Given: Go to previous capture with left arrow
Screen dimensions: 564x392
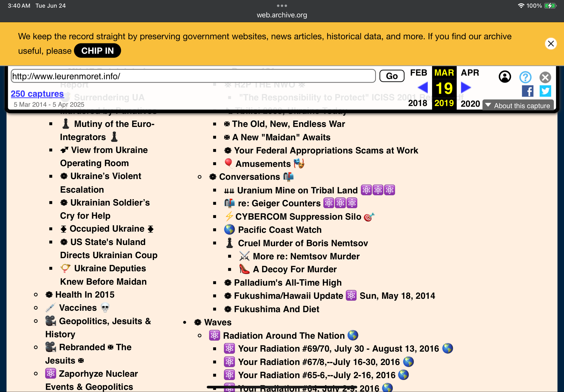Looking at the screenshot, I should [x=423, y=87].
